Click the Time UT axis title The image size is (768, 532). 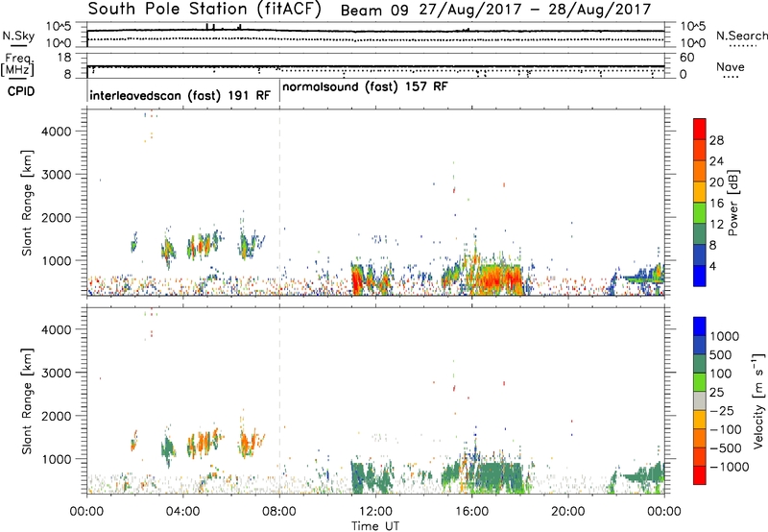(x=375, y=526)
